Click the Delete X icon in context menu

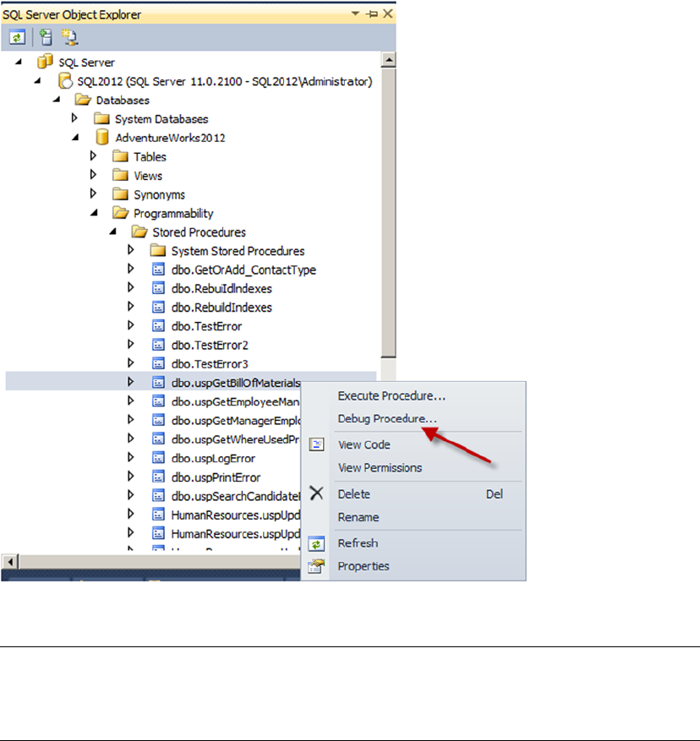click(x=316, y=493)
